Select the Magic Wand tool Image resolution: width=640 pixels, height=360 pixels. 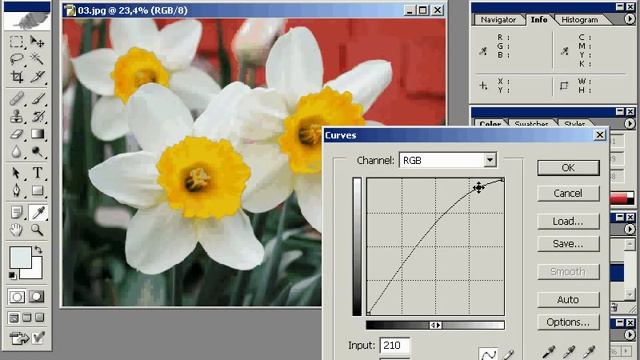point(37,60)
